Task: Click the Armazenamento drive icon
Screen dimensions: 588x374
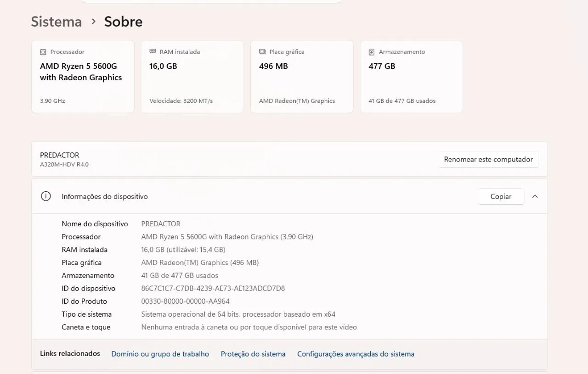Action: point(372,52)
